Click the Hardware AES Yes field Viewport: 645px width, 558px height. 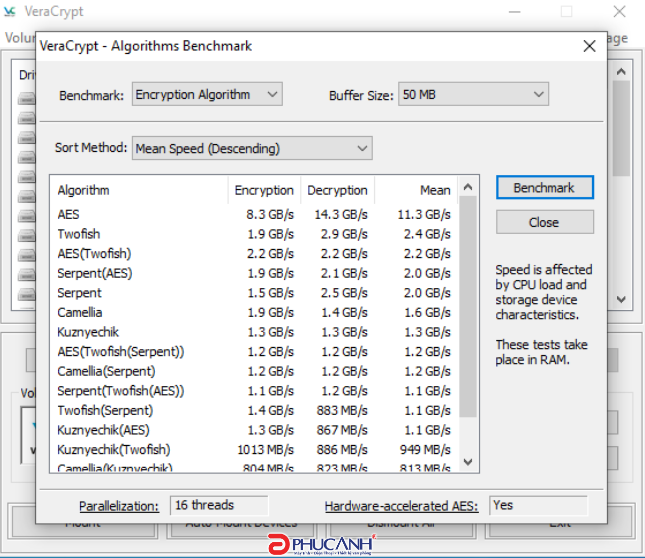[x=538, y=505]
